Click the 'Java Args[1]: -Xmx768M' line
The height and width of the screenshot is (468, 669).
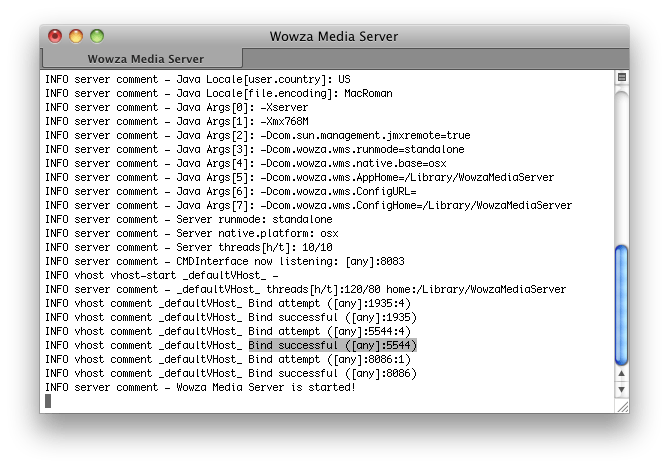[x=177, y=121]
